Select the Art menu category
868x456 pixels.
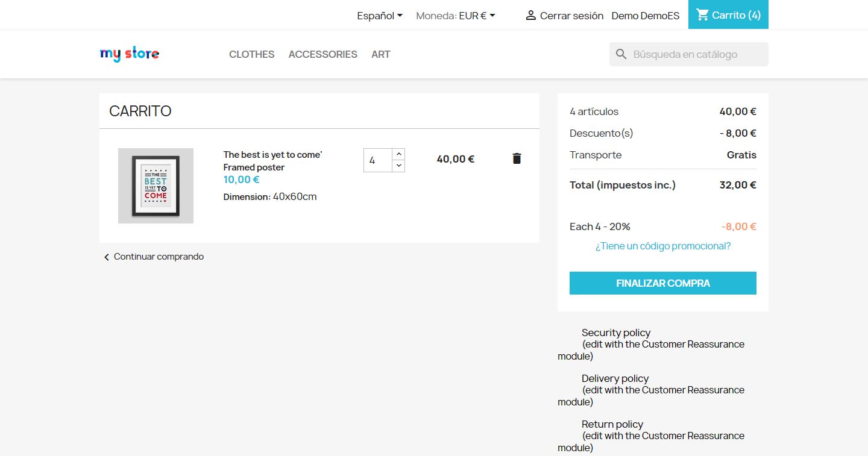point(381,54)
